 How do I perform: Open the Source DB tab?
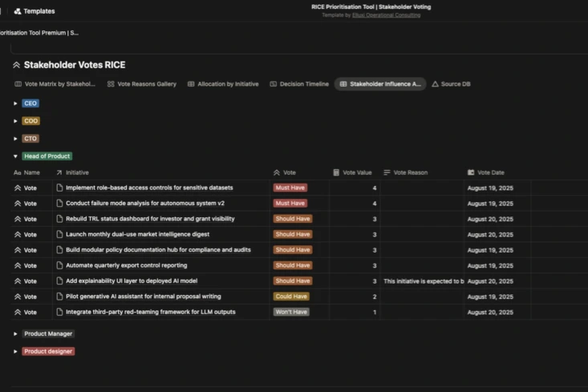[451, 84]
